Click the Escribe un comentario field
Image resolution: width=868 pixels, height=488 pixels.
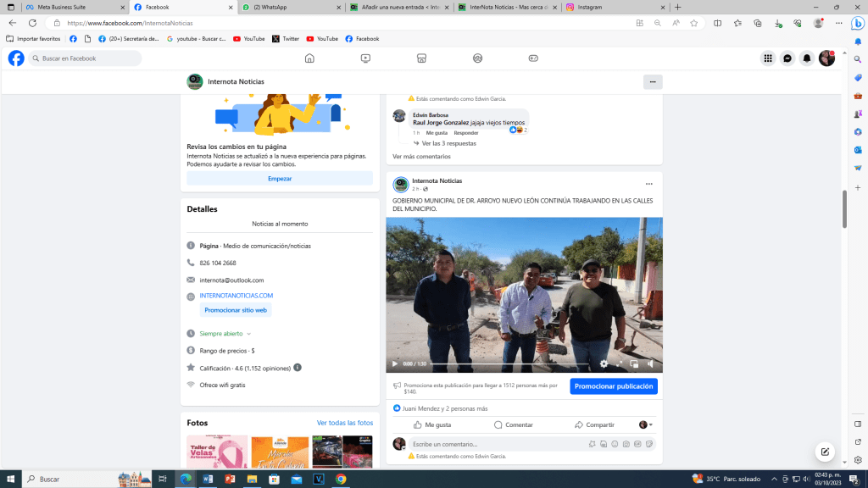tap(498, 444)
